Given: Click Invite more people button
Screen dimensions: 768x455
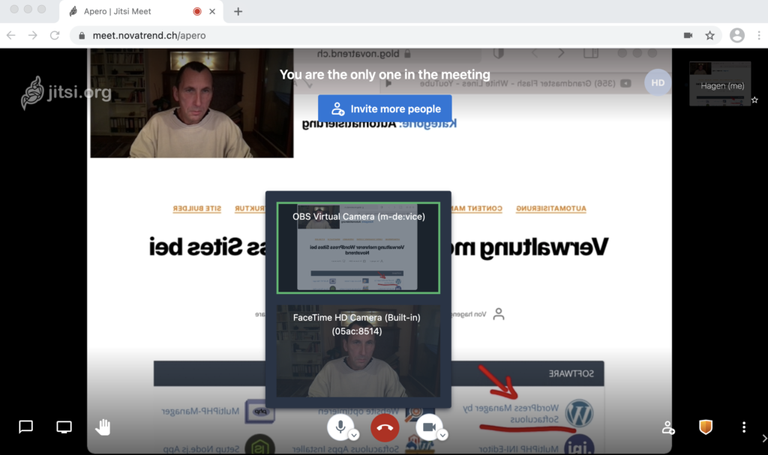Looking at the screenshot, I should tap(385, 109).
